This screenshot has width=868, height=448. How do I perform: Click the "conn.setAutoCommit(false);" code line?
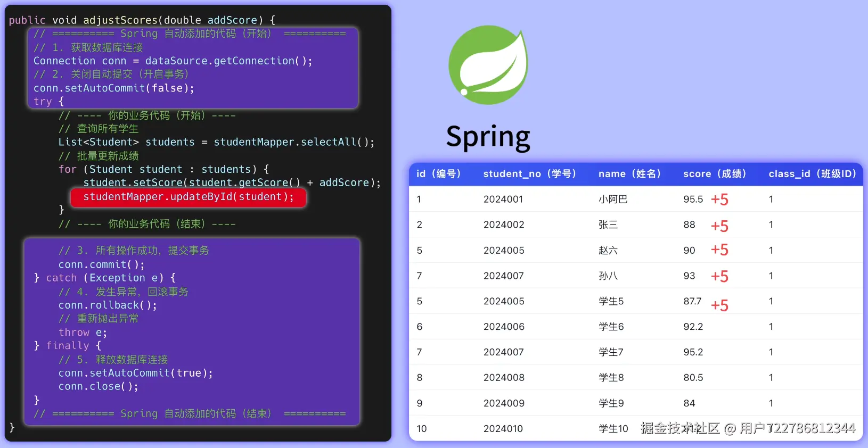pos(114,88)
